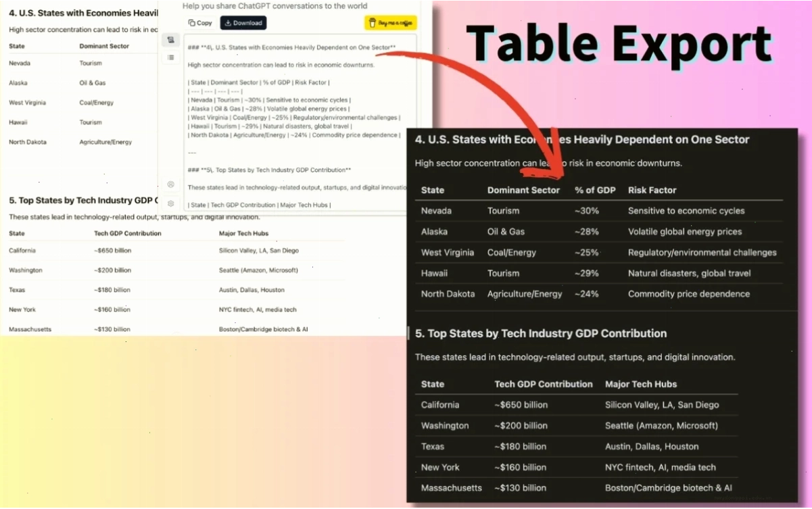The height and width of the screenshot is (509, 812).
Task: Click Silicon Valley, LA, San Diego in dark table
Action: coord(662,405)
